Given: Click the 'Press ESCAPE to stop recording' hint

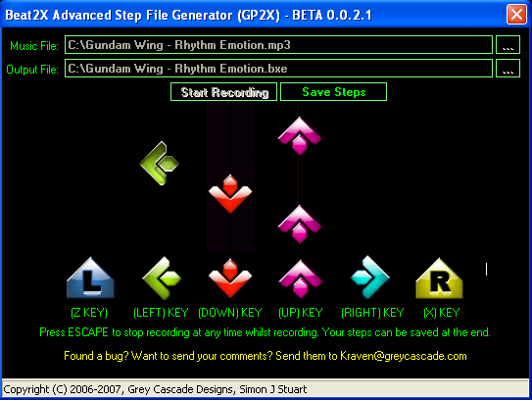Looking at the screenshot, I should pos(265,332).
